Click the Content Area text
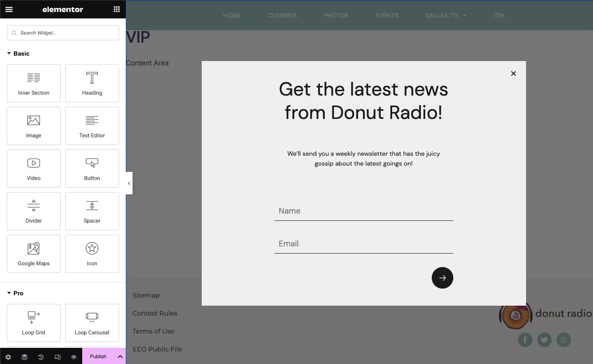The image size is (593, 364). 147,63
